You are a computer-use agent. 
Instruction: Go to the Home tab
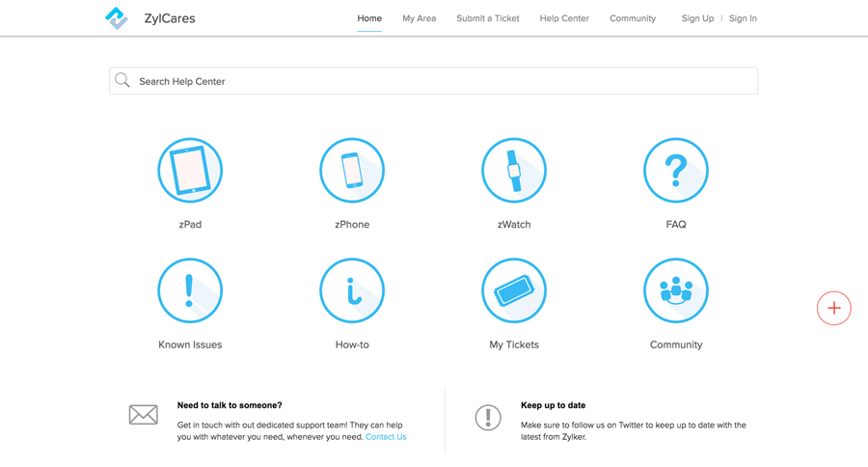pos(369,18)
